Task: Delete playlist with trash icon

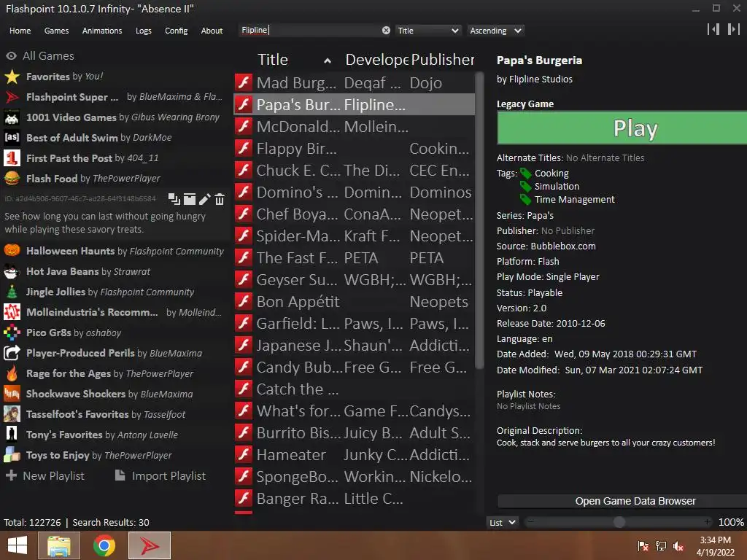Action: [x=219, y=199]
